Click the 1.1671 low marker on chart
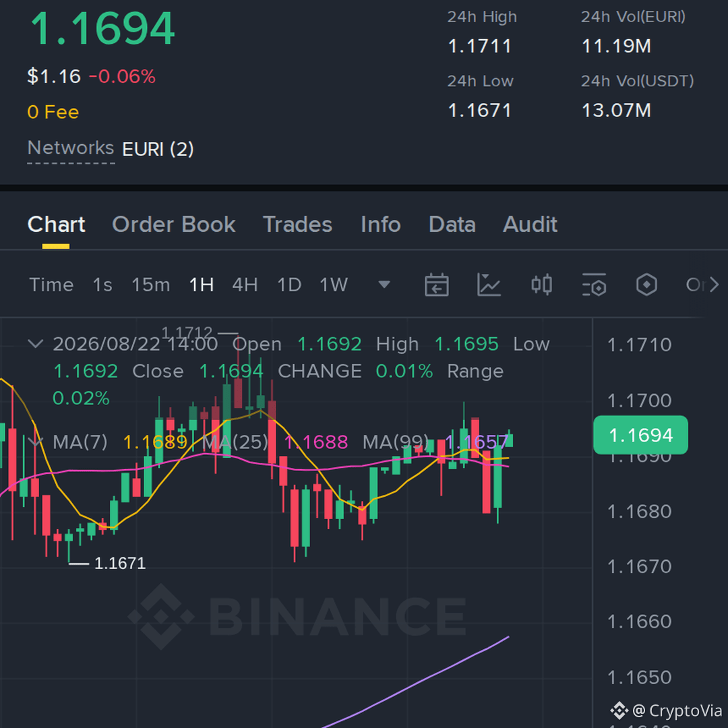This screenshot has height=728, width=728. 120,564
